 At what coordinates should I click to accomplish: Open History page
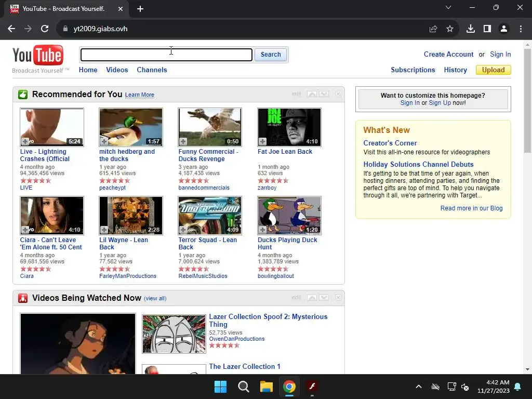(x=455, y=70)
